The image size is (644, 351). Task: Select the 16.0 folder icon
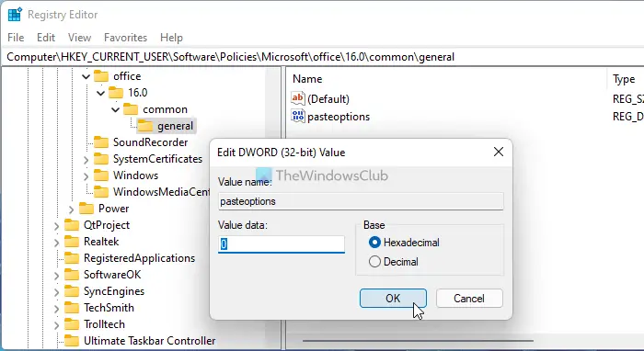coord(116,93)
